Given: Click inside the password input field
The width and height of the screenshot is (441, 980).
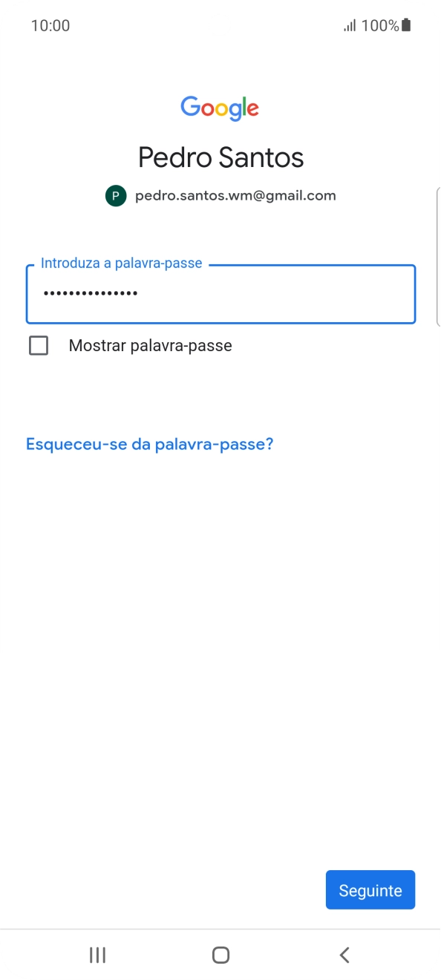Looking at the screenshot, I should click(x=220, y=294).
